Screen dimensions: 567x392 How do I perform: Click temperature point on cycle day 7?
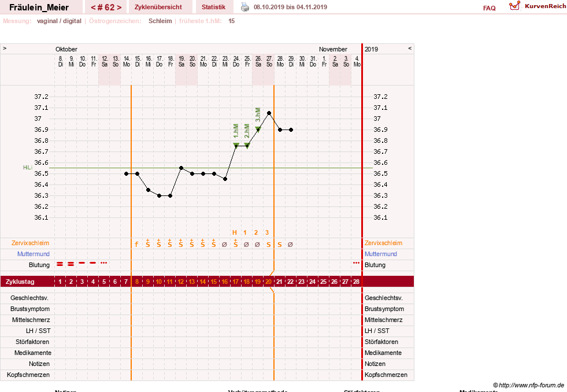[x=126, y=174]
